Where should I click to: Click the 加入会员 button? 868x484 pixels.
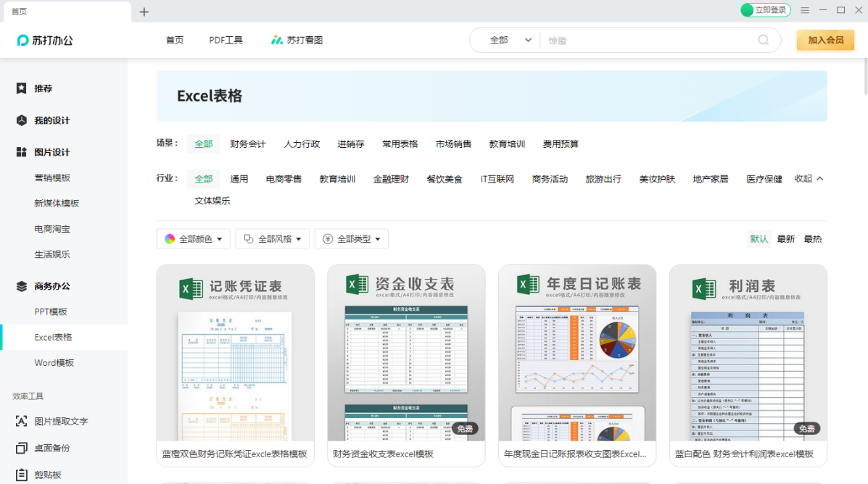point(825,41)
